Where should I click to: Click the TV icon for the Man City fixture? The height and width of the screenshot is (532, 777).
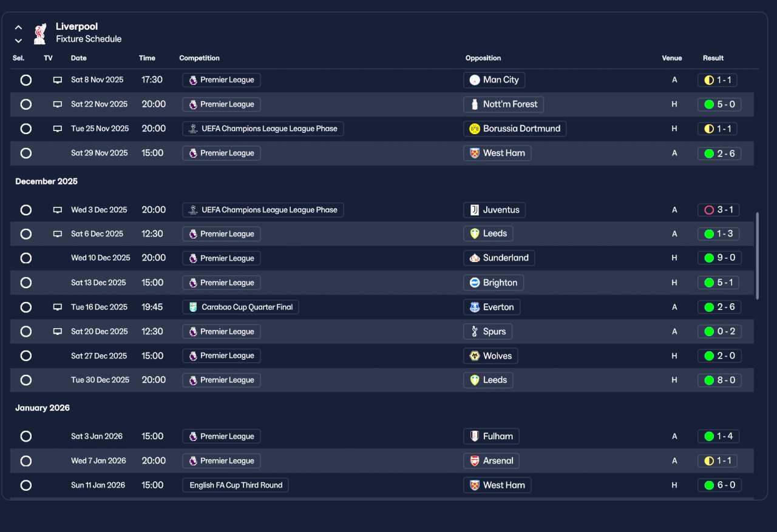(58, 80)
